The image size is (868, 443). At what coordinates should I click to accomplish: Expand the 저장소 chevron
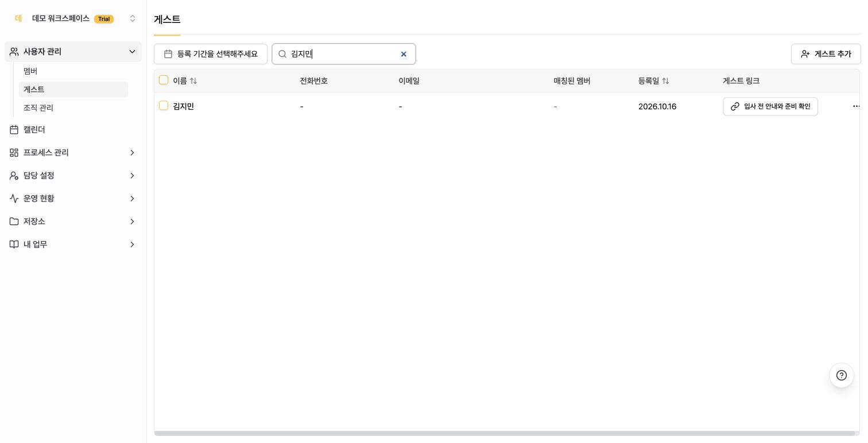pos(132,222)
